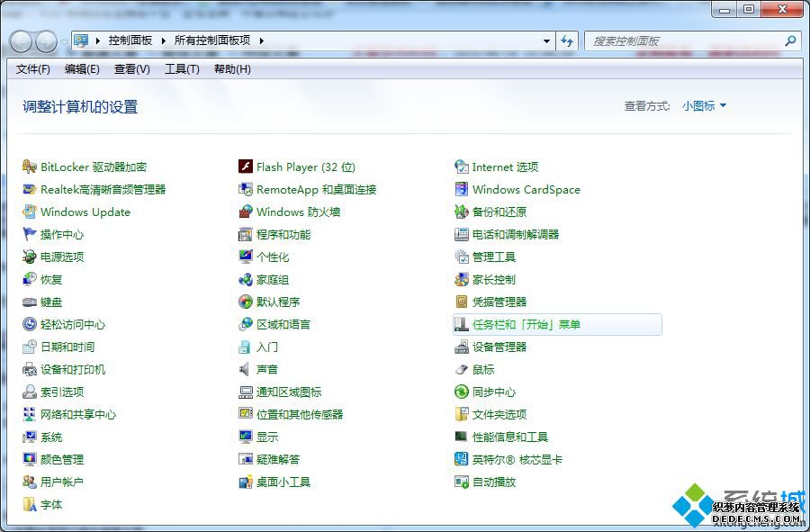Open the 区域和语言 link
810x532 pixels.
(283, 324)
